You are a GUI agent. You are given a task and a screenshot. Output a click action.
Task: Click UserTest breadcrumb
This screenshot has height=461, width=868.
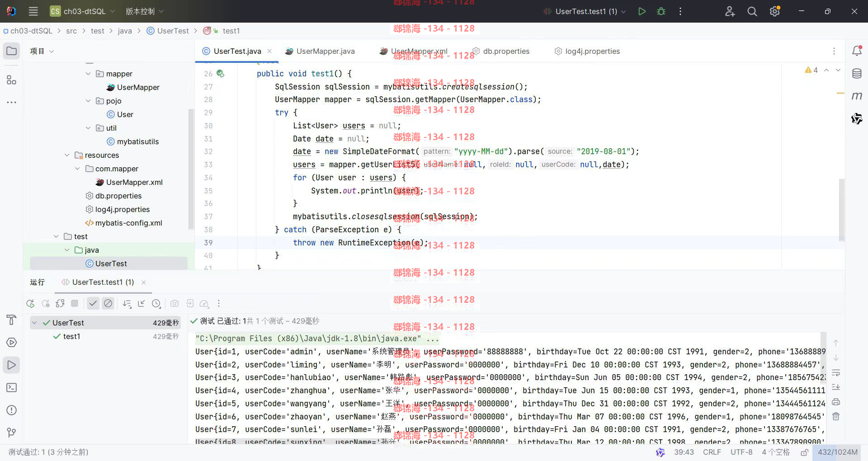click(x=168, y=31)
